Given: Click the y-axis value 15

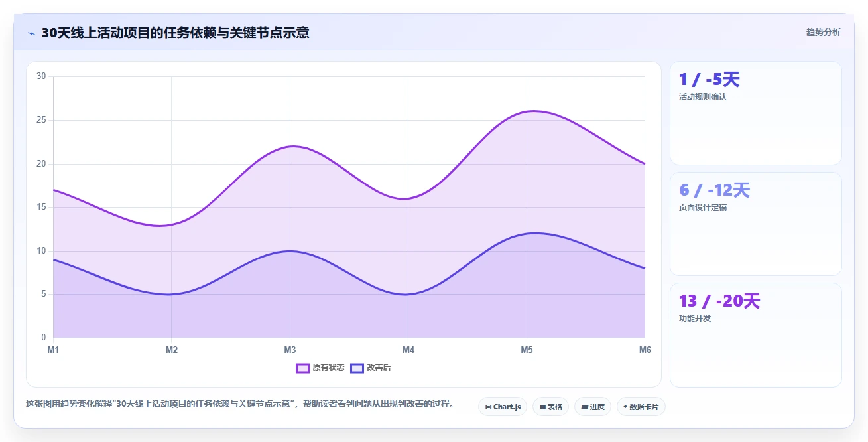Looking at the screenshot, I should click(41, 207).
